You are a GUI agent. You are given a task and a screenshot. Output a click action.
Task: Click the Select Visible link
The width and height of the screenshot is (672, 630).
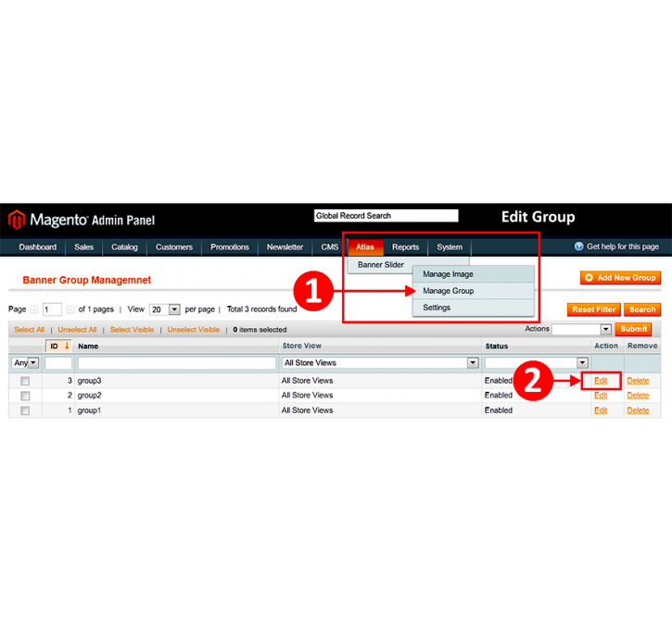132,330
